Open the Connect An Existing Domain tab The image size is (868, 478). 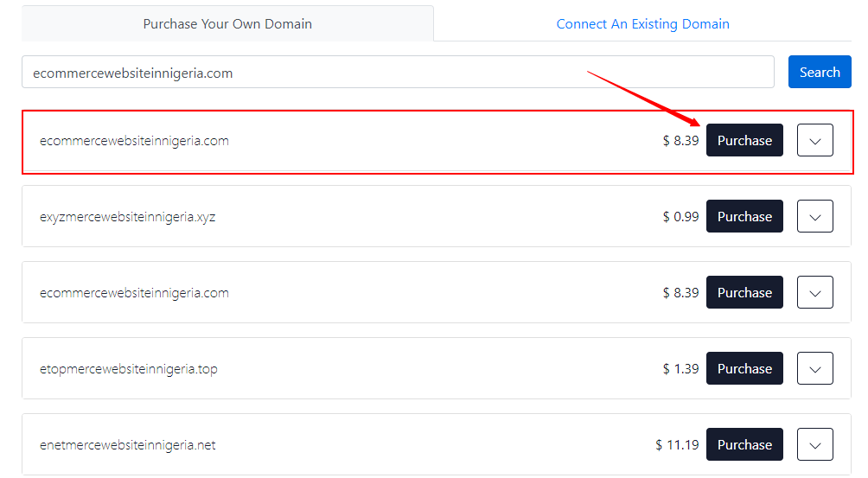click(642, 24)
